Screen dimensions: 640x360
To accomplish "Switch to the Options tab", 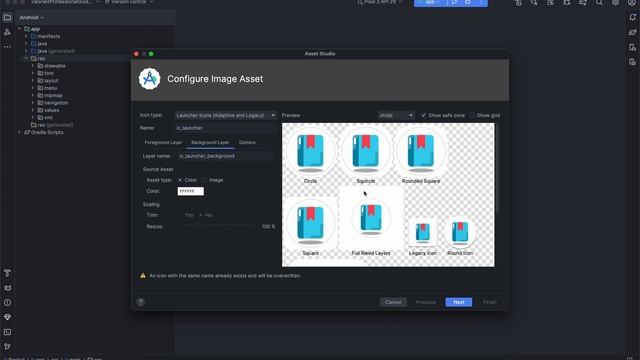I will coord(247,142).
